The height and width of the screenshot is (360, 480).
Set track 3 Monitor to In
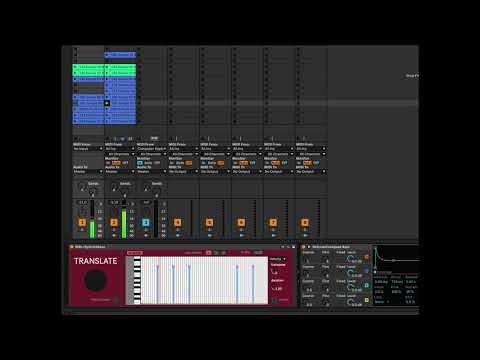pos(140,163)
